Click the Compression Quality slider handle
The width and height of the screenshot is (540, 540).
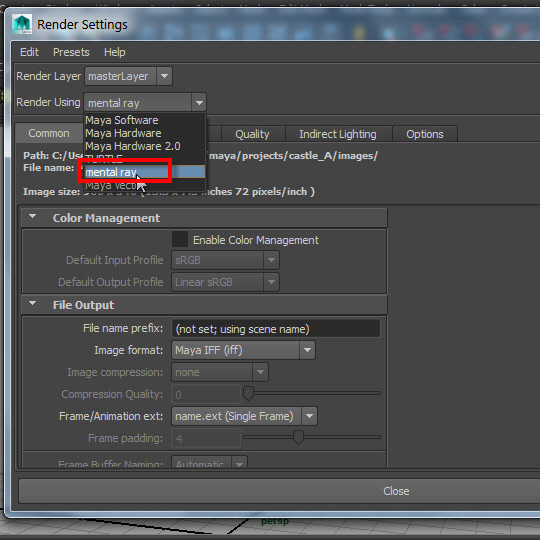(x=248, y=393)
